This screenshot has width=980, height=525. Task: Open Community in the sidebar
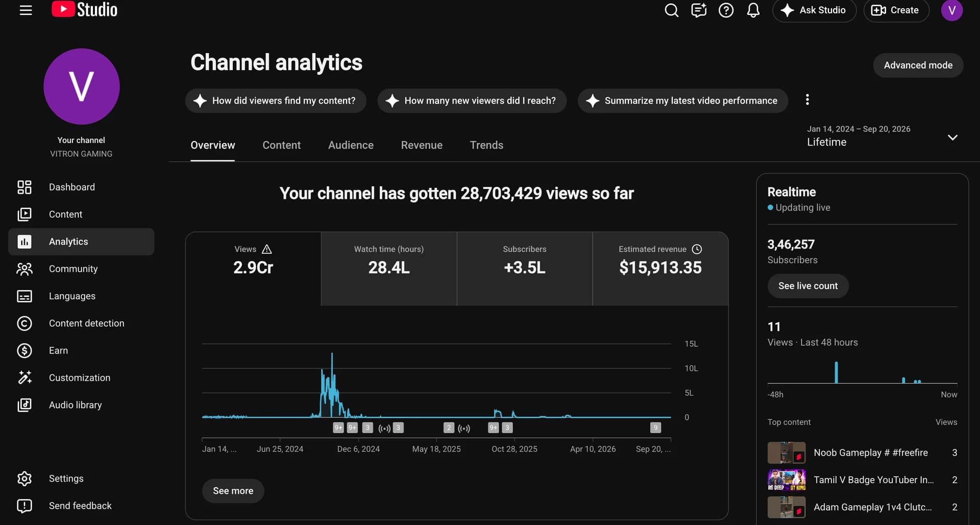tap(81, 269)
